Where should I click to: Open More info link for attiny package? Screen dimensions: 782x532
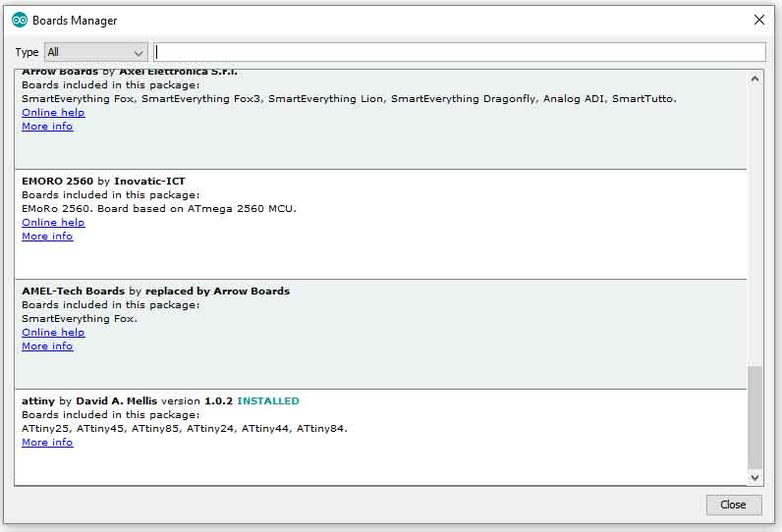[47, 443]
